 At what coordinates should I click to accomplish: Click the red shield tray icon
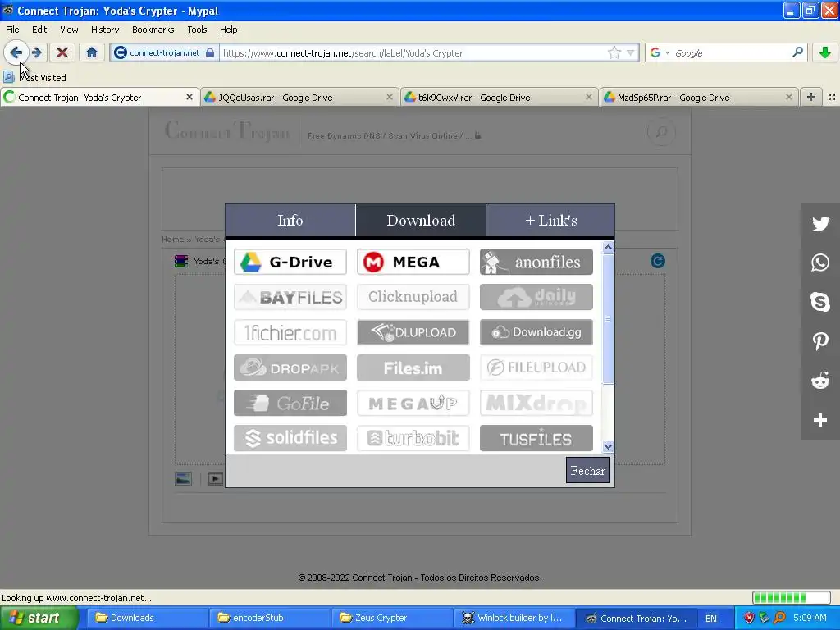(749, 618)
